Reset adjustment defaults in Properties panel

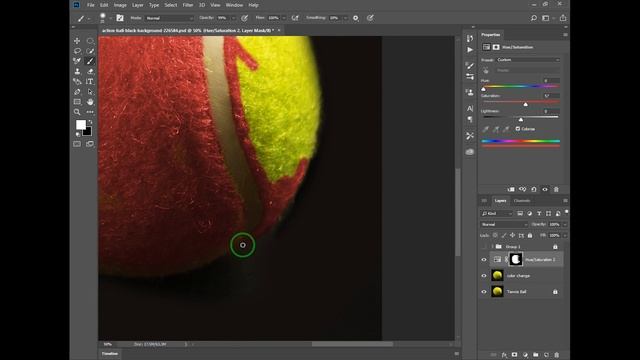534,189
